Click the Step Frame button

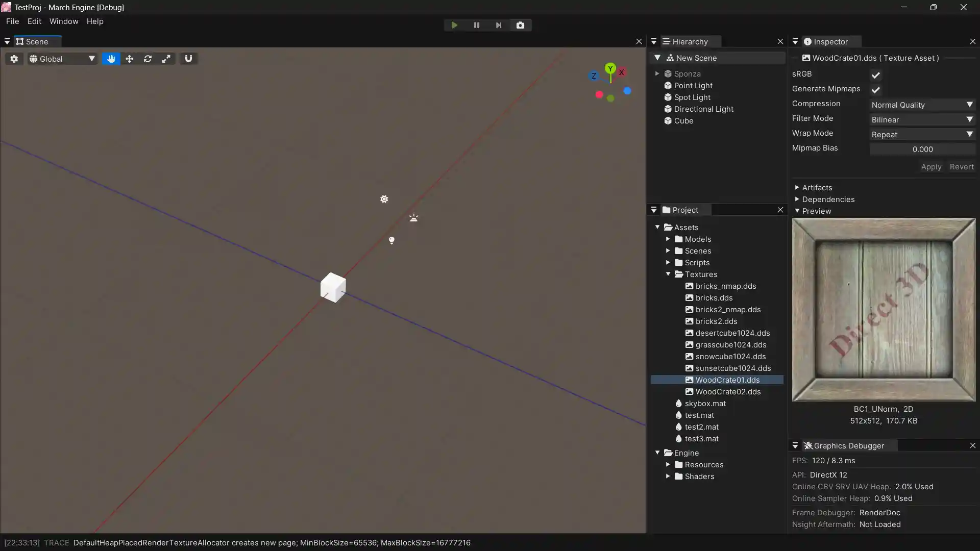click(499, 25)
